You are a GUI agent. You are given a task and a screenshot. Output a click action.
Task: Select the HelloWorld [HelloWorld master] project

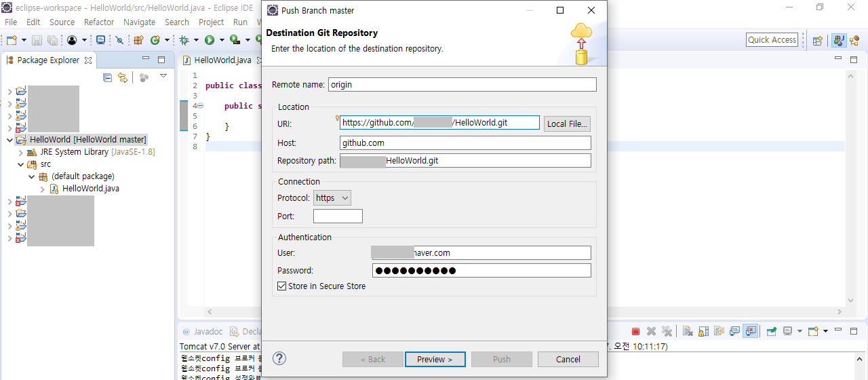88,140
